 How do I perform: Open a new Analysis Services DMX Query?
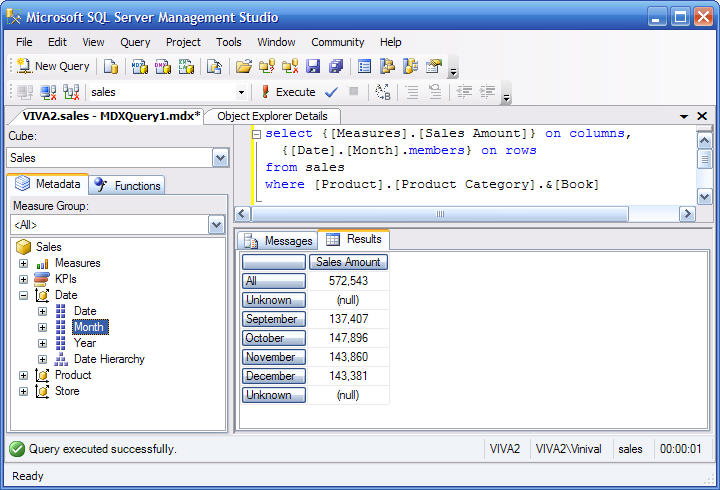[163, 66]
